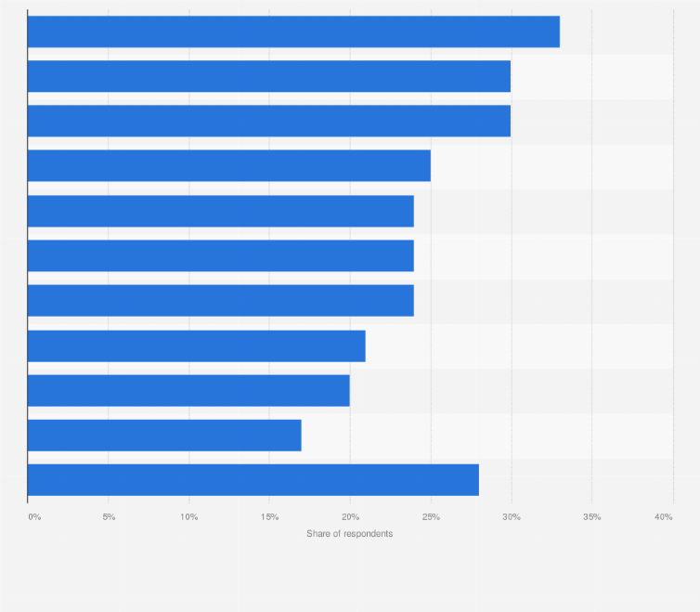Select the 15% axis tick label
Screen dimensions: 700x612
click(269, 516)
